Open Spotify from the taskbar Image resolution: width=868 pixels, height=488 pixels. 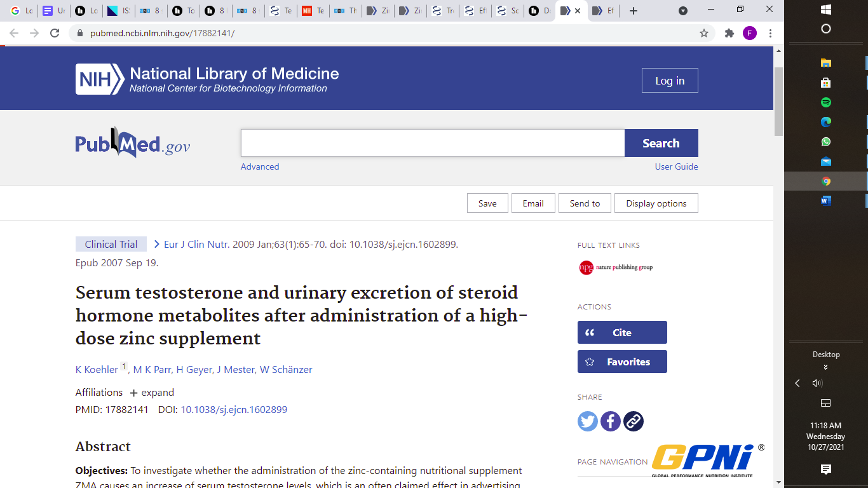[826, 102]
